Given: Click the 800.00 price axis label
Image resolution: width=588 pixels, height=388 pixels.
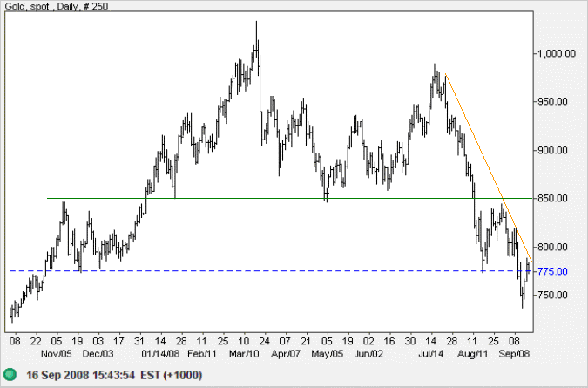Looking at the screenshot, I should (553, 247).
